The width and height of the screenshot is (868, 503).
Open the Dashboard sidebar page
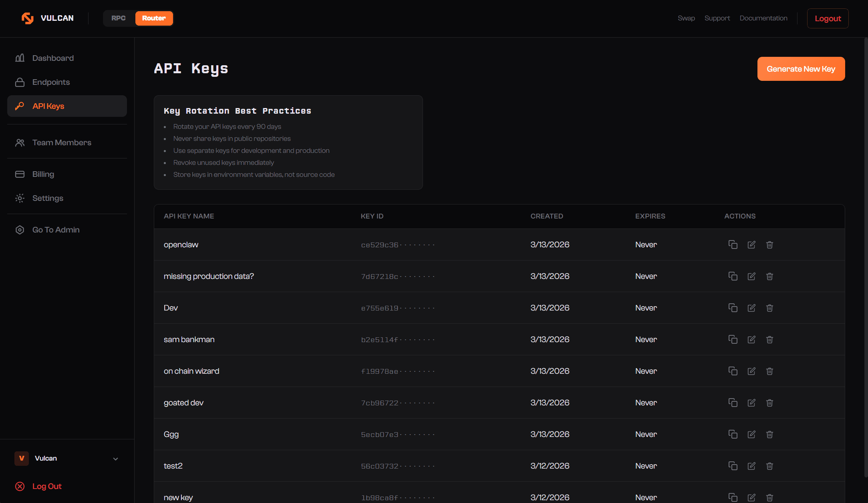click(x=53, y=58)
